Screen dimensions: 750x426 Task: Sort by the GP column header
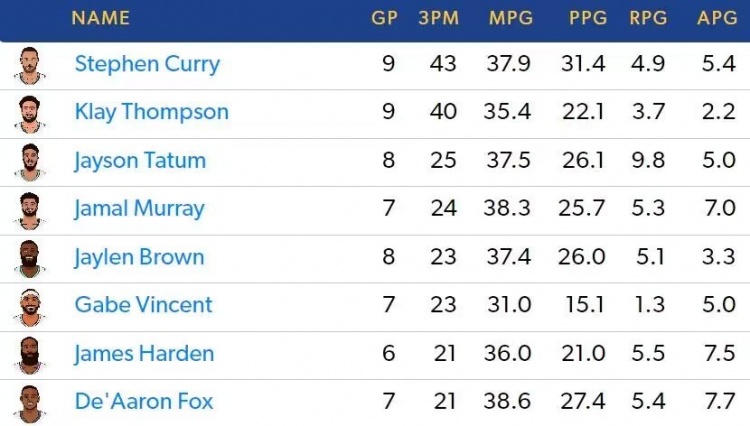(x=384, y=18)
